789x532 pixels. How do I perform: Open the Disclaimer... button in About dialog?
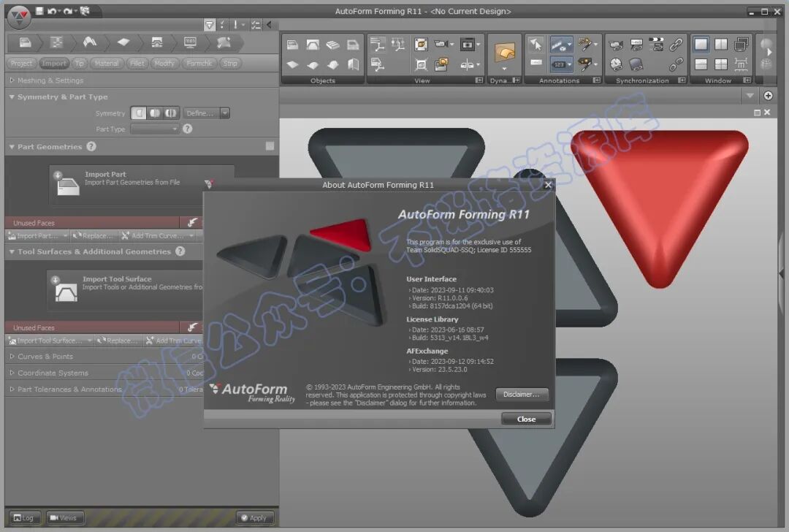pyautogui.click(x=522, y=394)
